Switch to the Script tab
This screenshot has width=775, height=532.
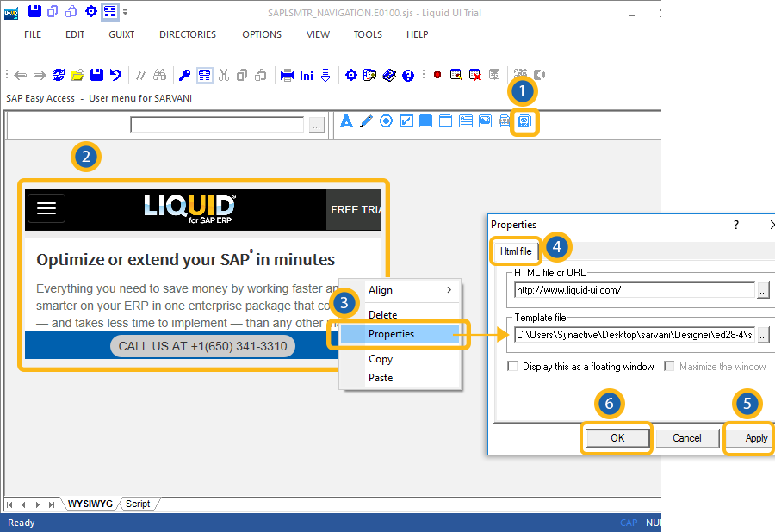click(138, 504)
